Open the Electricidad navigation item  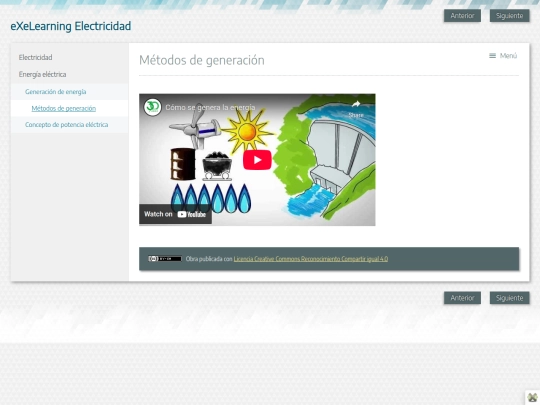(x=35, y=57)
